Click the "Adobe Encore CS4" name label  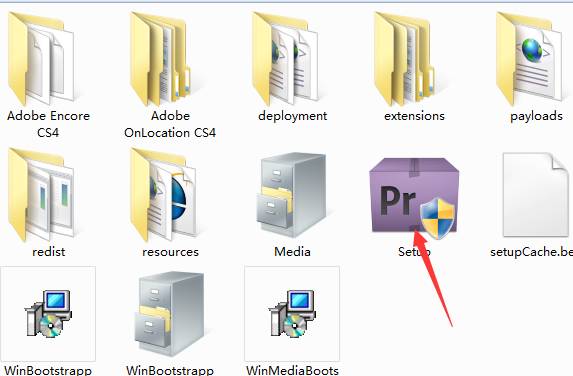48,124
